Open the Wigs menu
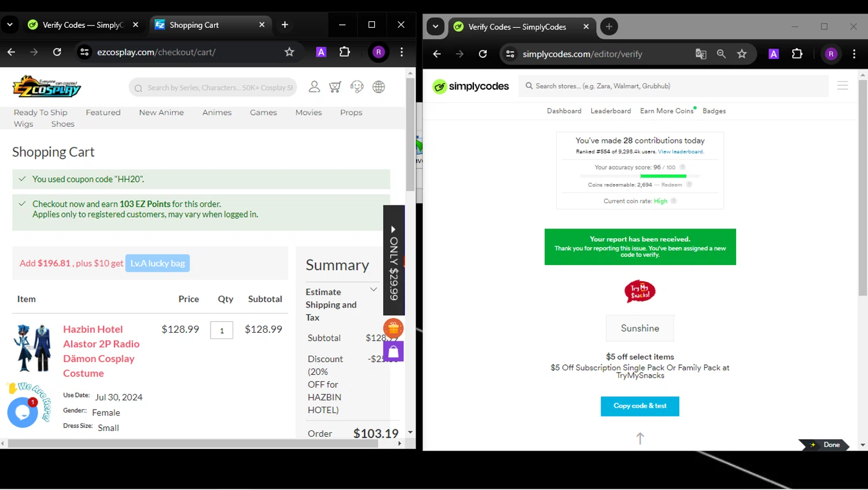868x490 pixels. click(24, 124)
